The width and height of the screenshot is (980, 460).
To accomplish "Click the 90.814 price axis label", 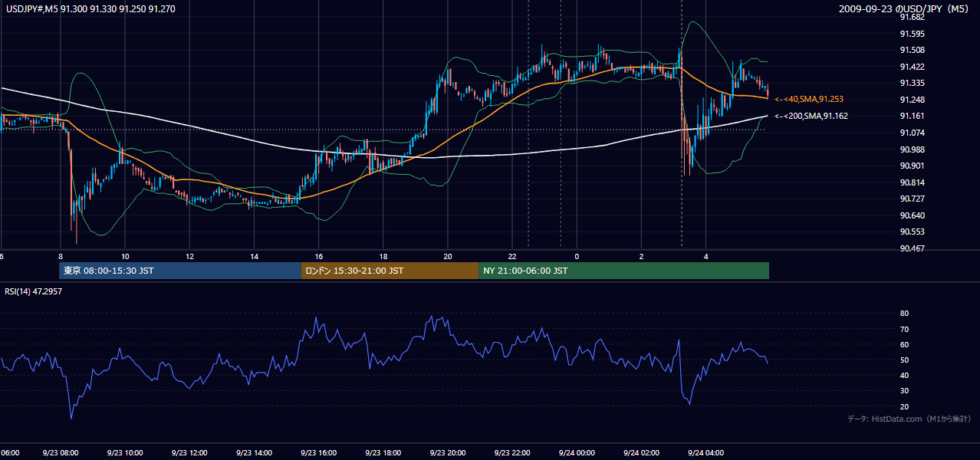I will pyautogui.click(x=913, y=182).
